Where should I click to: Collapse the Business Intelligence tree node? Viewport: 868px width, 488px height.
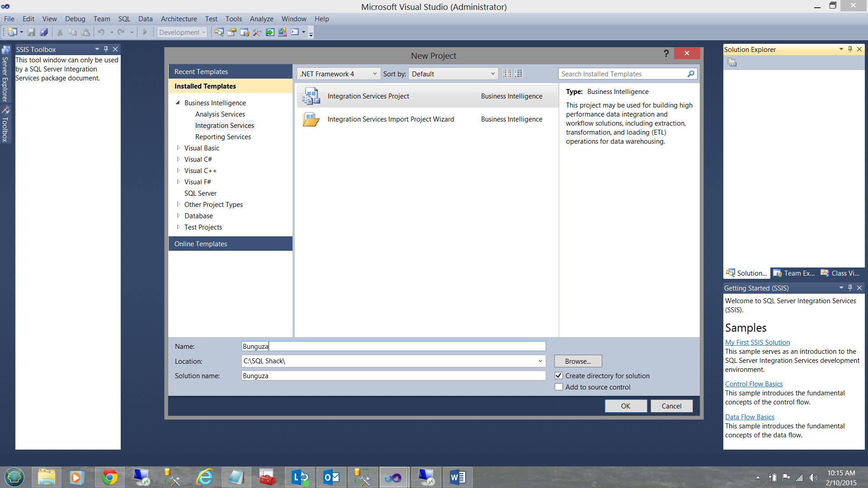coord(178,103)
